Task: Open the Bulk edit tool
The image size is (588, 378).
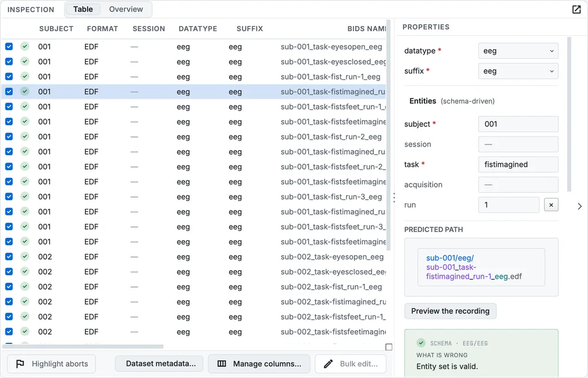Action: tap(351, 364)
